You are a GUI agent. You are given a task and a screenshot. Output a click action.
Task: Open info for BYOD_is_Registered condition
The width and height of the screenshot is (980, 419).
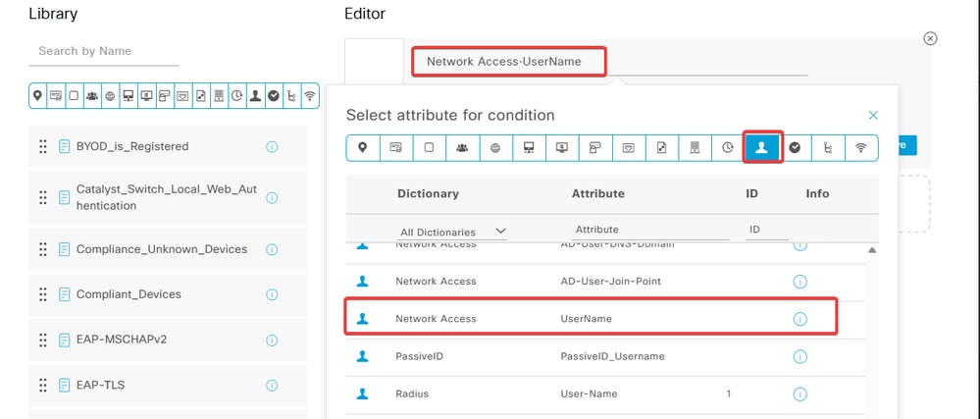pos(272,147)
